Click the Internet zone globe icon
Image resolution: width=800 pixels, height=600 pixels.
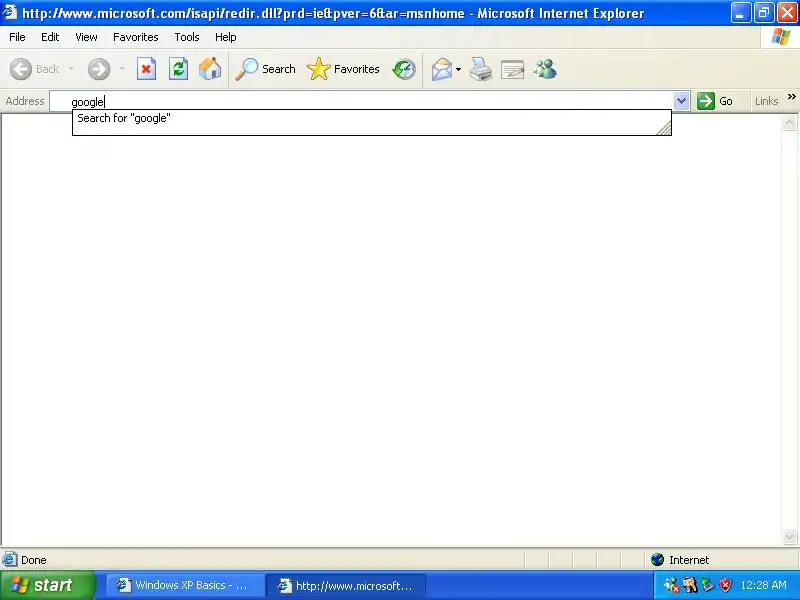[x=657, y=560]
